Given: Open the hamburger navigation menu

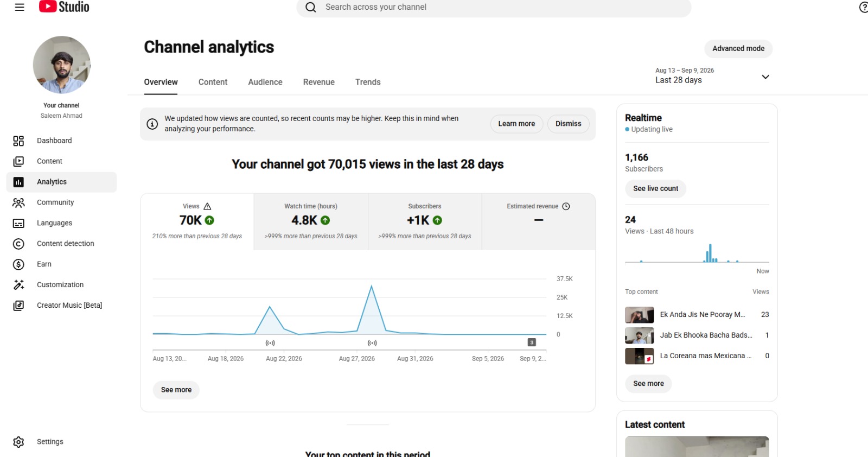Looking at the screenshot, I should [20, 7].
